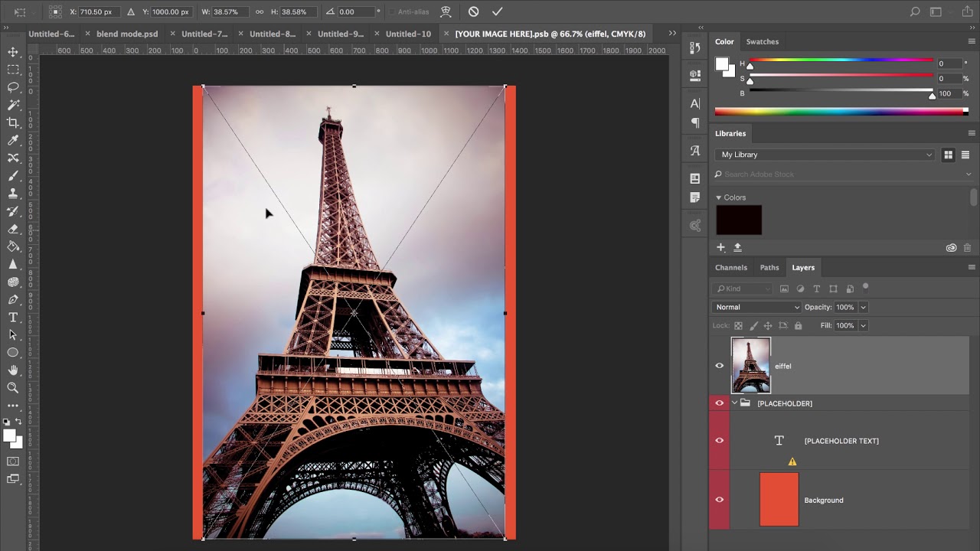Show Libraries items in grid view

948,155
